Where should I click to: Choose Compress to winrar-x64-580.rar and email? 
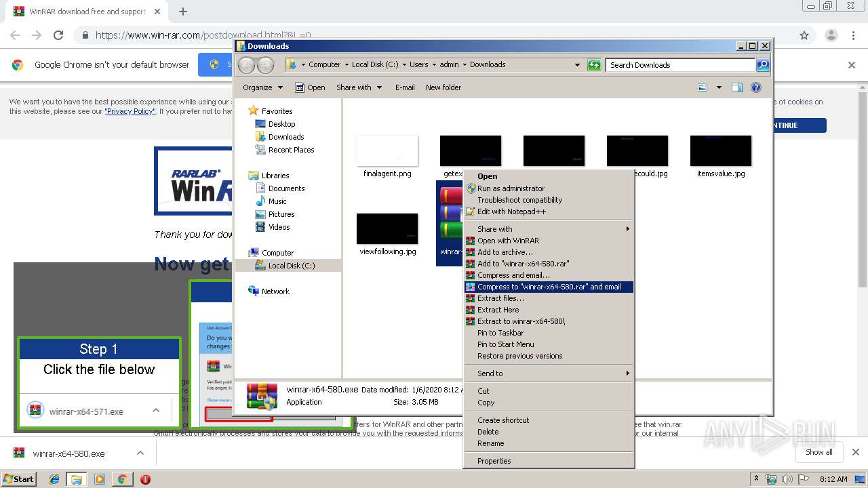pyautogui.click(x=549, y=287)
